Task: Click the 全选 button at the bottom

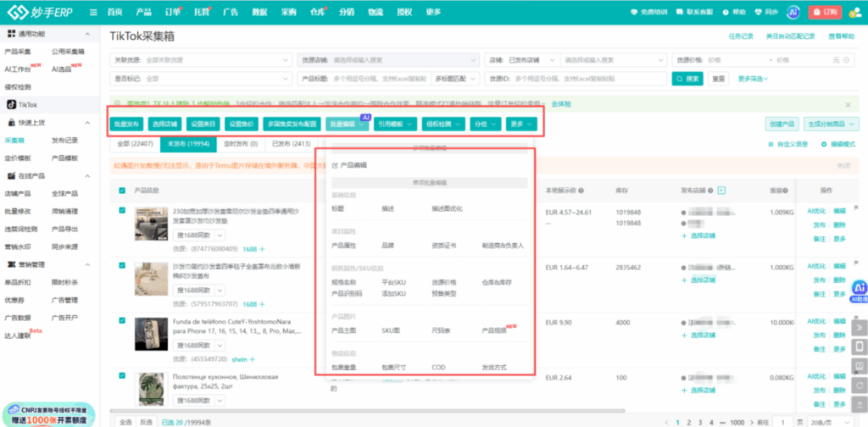Action: pos(126,422)
